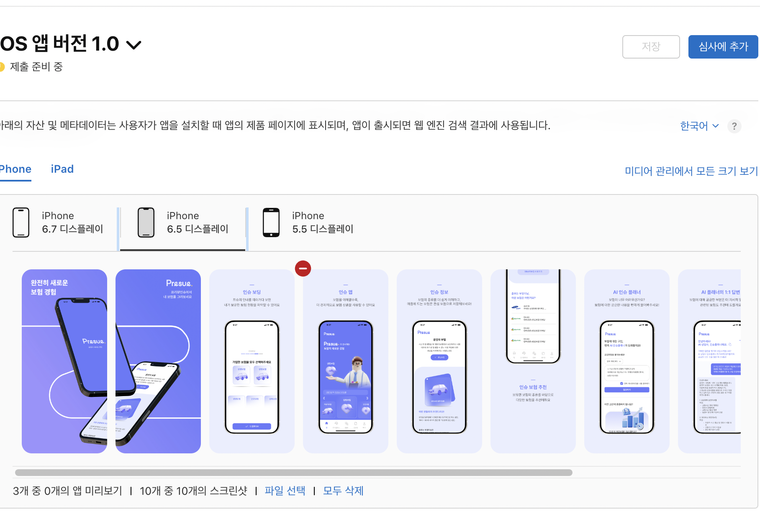Select the iPhone 5.5 display device icon

point(271,223)
